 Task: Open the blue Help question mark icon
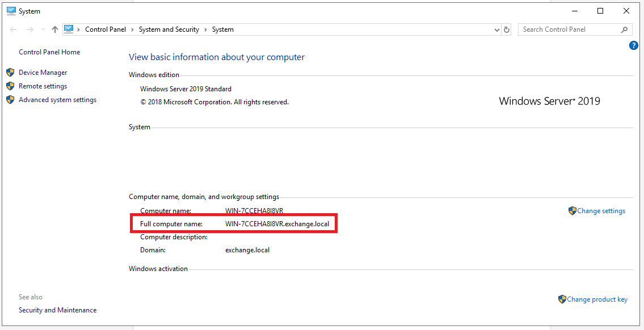633,45
